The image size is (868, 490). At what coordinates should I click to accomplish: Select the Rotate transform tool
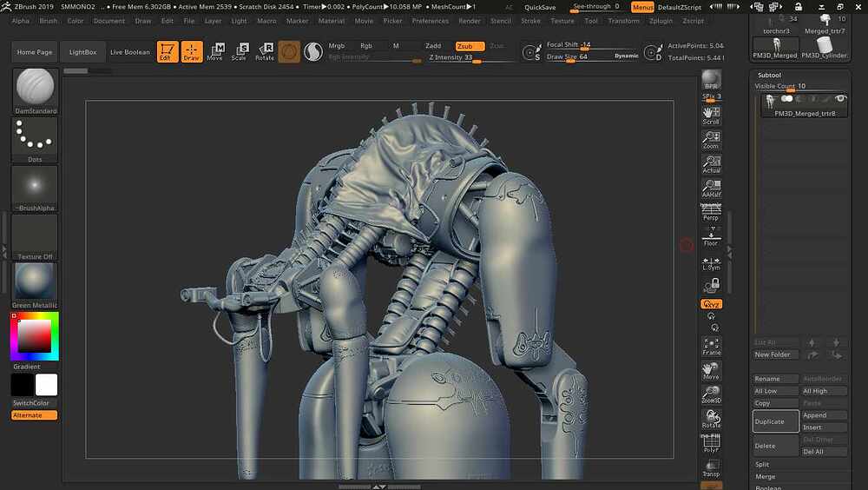(x=265, y=51)
